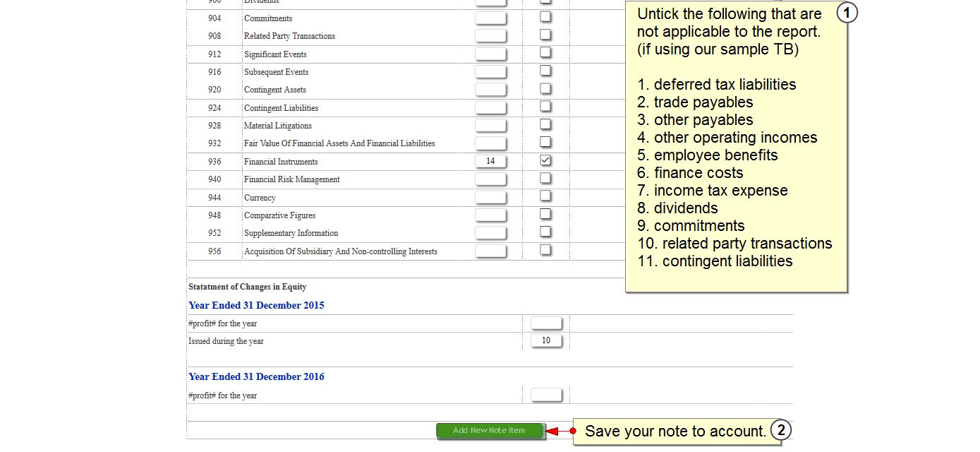Click the Acquisition Of Subsidiary note number field
The height and width of the screenshot is (452, 980).
(x=490, y=251)
